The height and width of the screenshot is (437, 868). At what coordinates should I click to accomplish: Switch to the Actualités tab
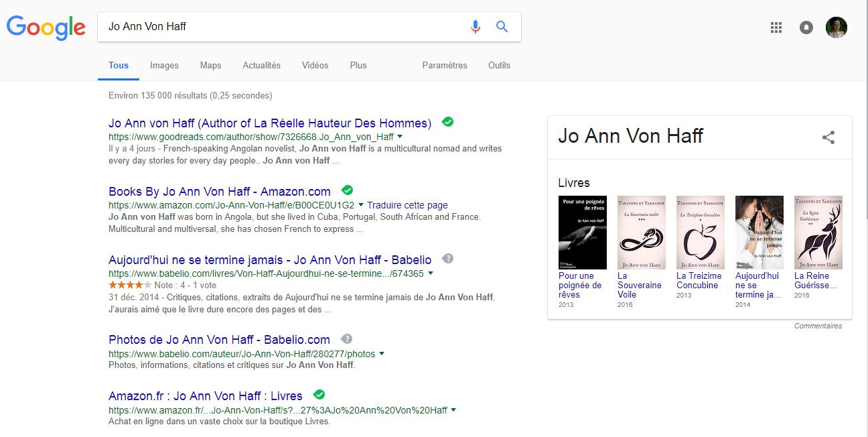[261, 65]
